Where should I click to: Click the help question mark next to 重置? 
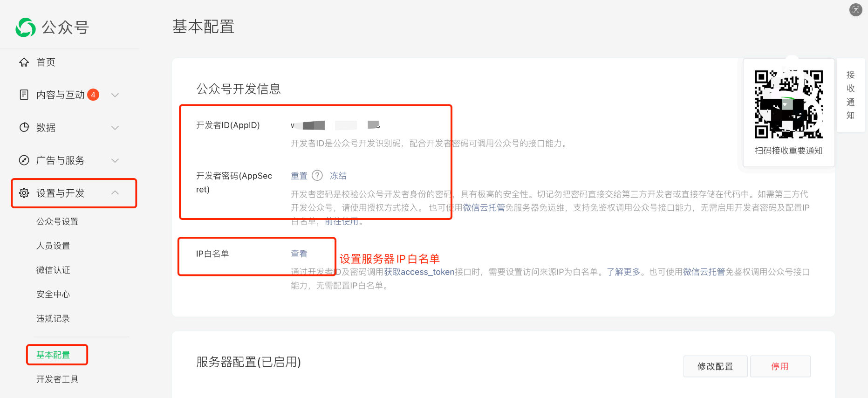[x=317, y=176]
